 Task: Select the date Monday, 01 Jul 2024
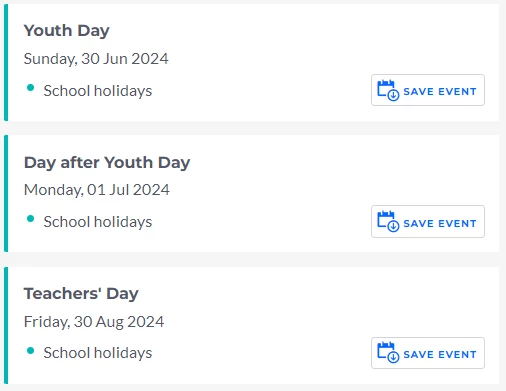97,190
